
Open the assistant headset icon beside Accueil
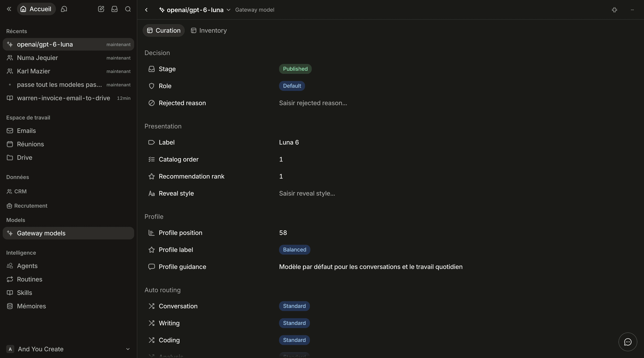pos(64,9)
